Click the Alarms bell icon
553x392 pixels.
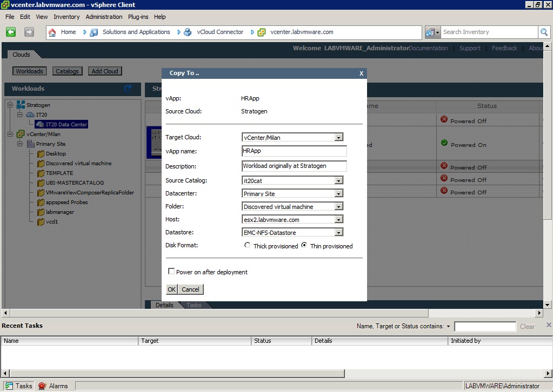click(x=42, y=386)
